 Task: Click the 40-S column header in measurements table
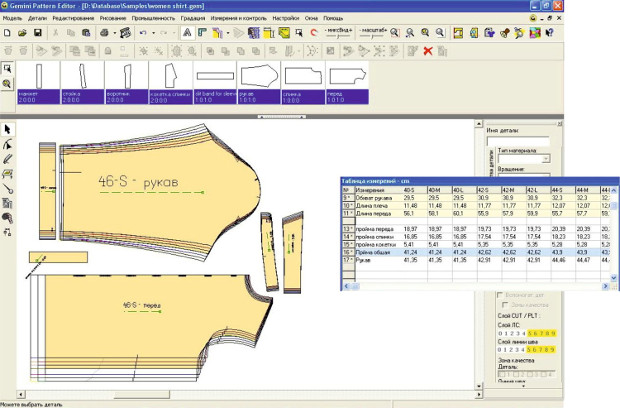pos(410,189)
